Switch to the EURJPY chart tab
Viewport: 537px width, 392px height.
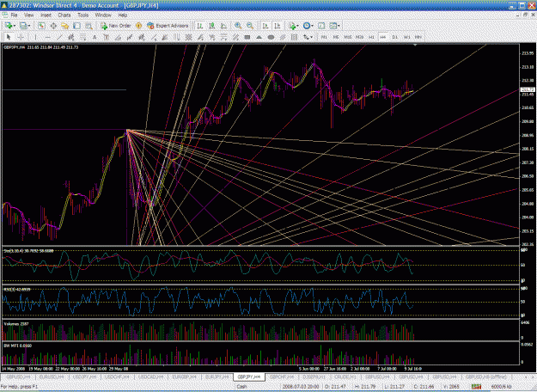(x=217, y=377)
